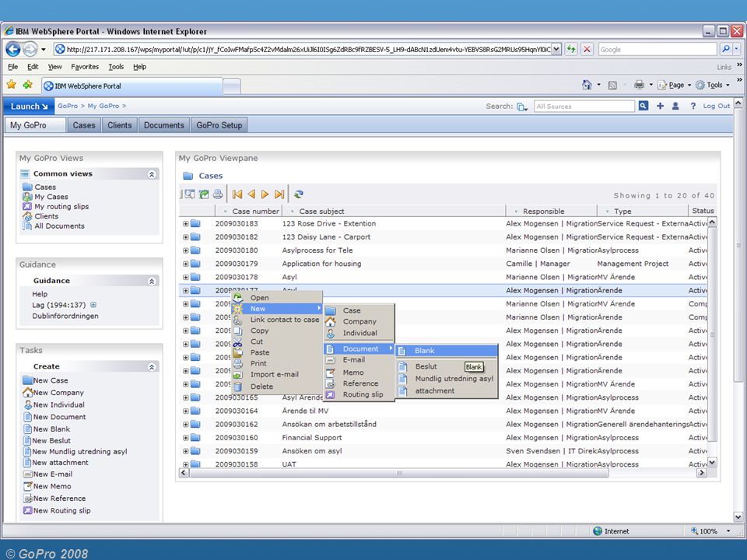Collapse the Create tasks section
Screen dimensions: 747x560
(x=152, y=367)
